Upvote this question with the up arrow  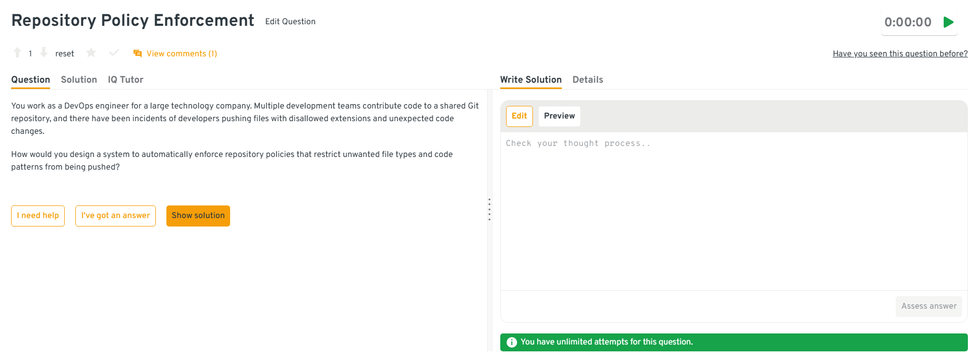tap(17, 53)
